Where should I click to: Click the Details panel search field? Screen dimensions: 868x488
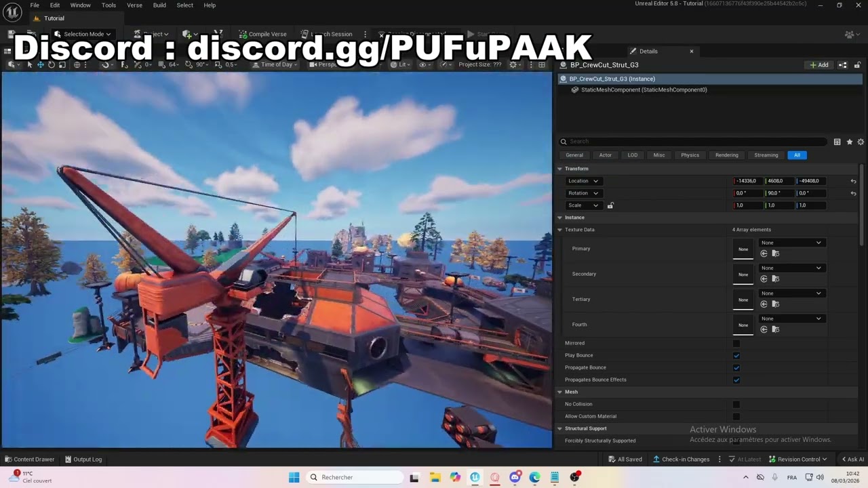point(693,142)
